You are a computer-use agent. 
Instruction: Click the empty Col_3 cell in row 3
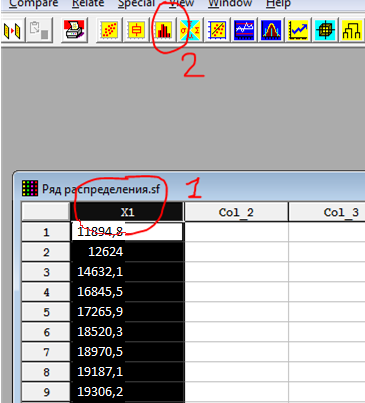(327, 272)
